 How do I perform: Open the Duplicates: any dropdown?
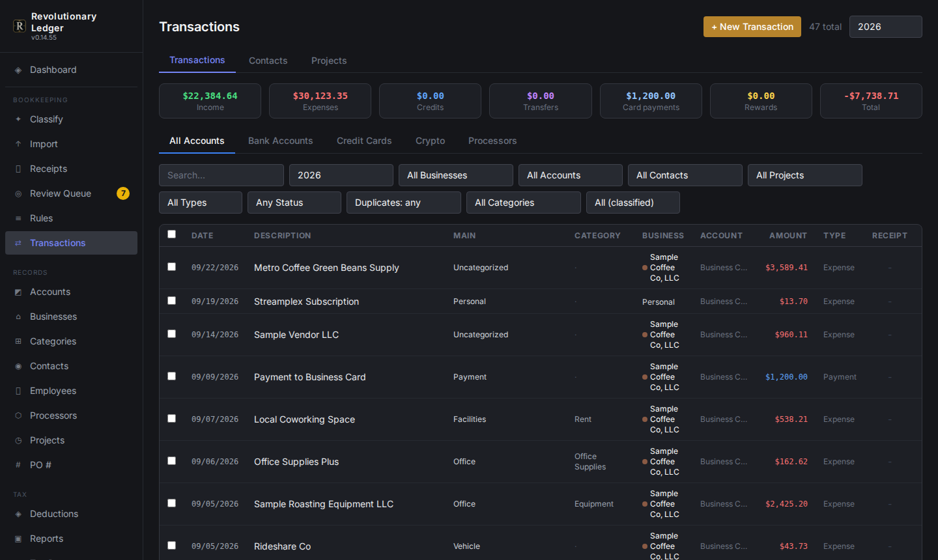(404, 203)
